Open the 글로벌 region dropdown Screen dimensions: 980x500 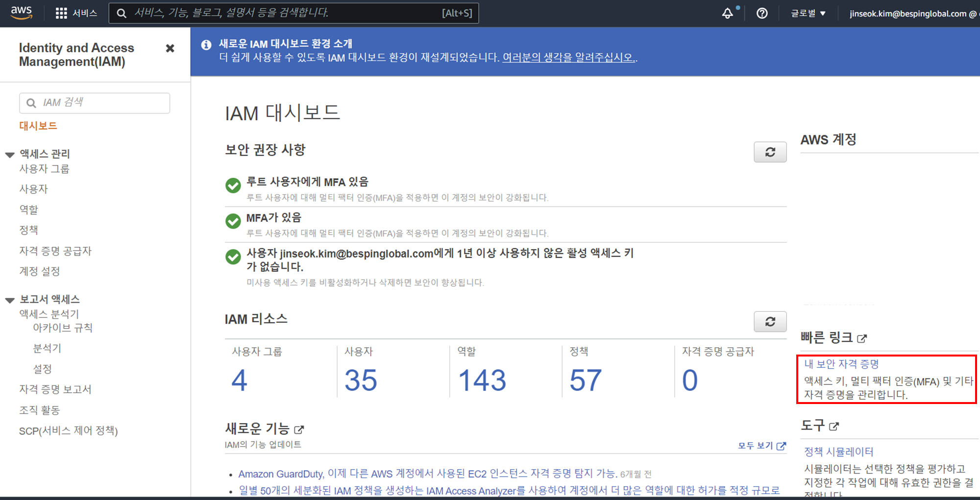[x=808, y=13]
